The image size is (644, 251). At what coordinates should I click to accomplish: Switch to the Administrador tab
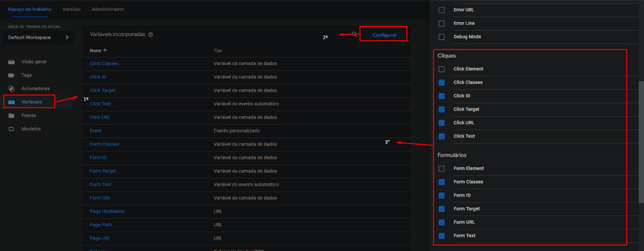tap(108, 9)
